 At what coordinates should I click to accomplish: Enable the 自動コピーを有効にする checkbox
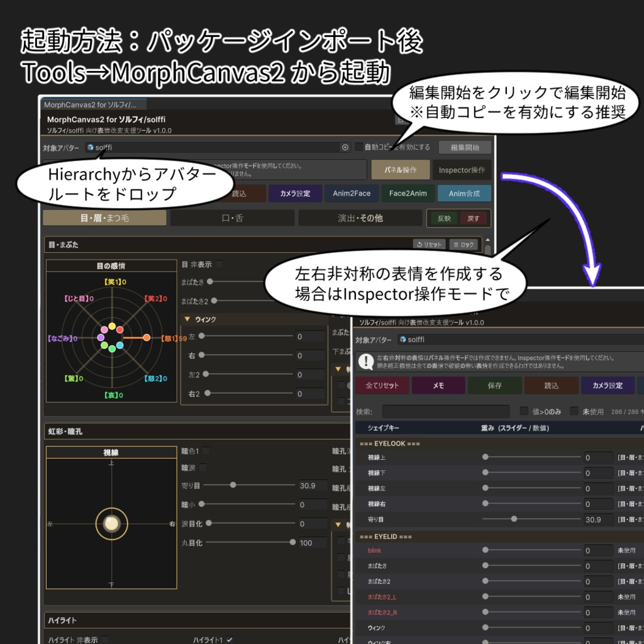pyautogui.click(x=358, y=147)
